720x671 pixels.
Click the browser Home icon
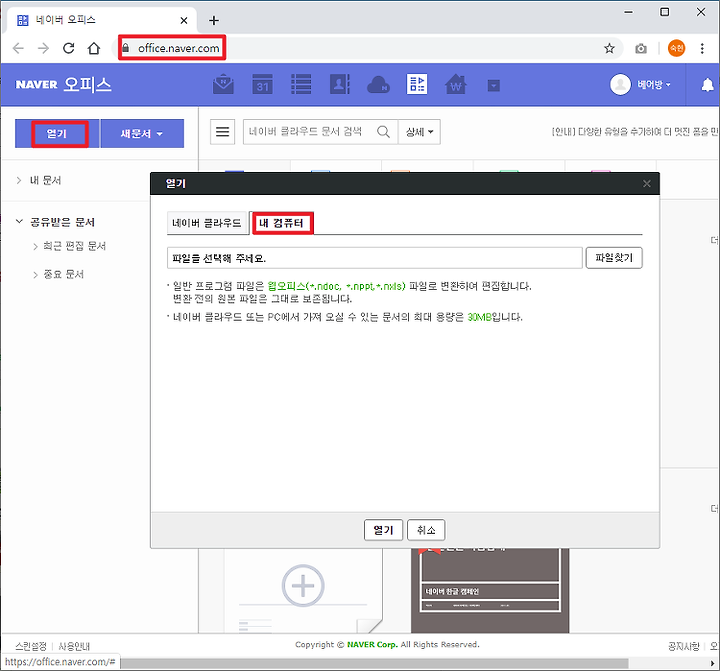tap(94, 48)
